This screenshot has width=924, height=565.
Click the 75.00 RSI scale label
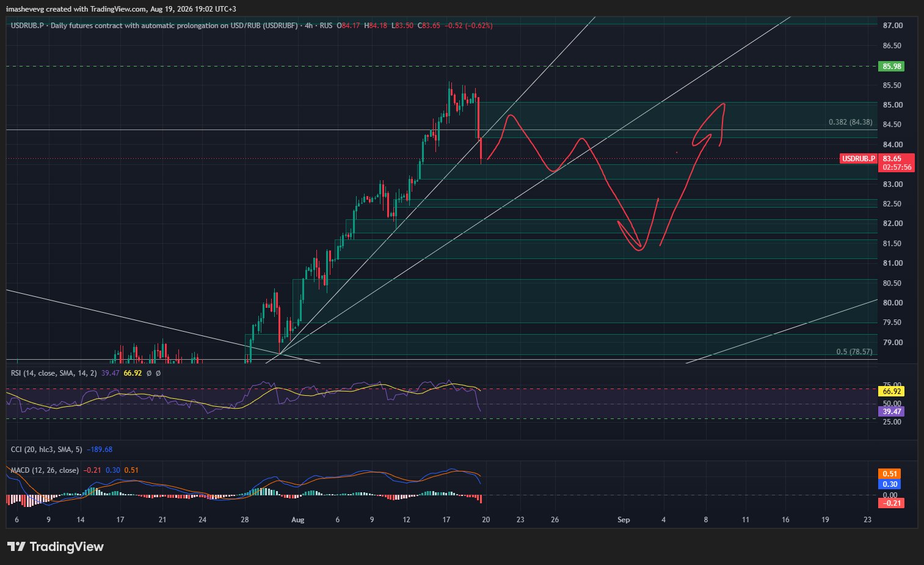click(x=892, y=385)
